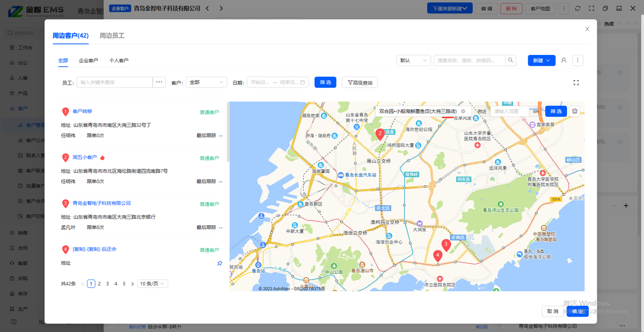Click the 工作台 sidebar item
This screenshot has width=644, height=332.
click(25, 48)
